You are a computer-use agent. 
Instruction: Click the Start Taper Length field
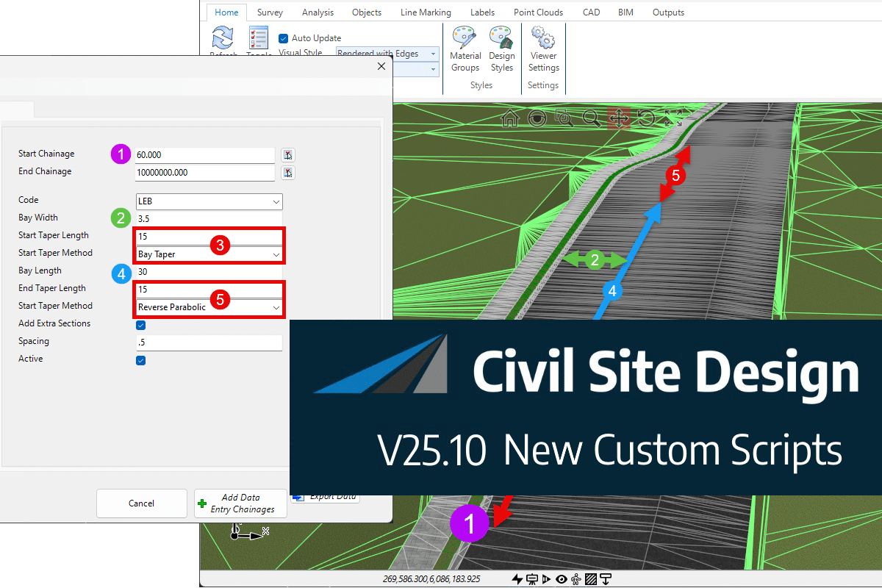coord(209,237)
